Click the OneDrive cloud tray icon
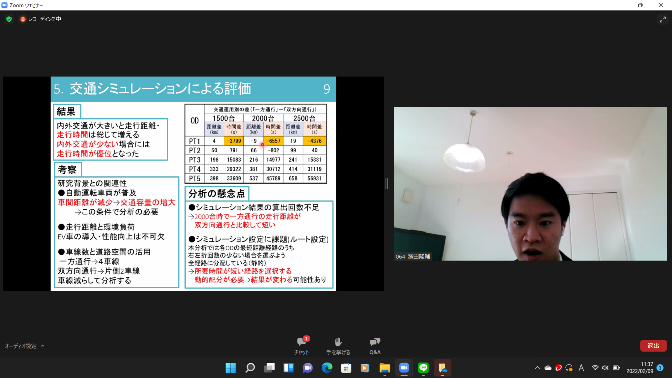The height and width of the screenshot is (378, 672). [548, 368]
